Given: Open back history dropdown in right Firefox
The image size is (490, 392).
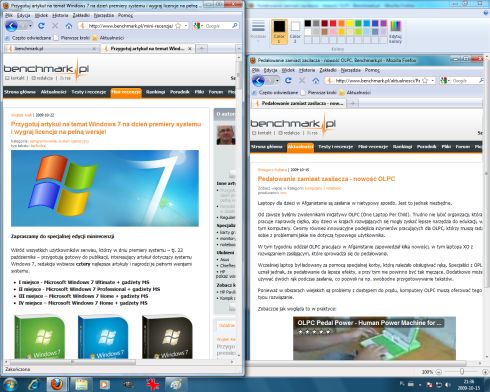Looking at the screenshot, I should coord(277,80).
